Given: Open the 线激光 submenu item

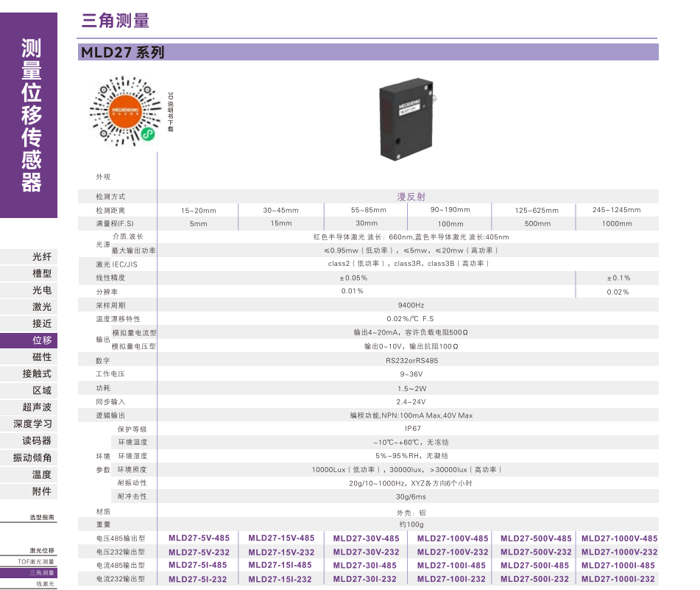Looking at the screenshot, I should click(x=45, y=584).
